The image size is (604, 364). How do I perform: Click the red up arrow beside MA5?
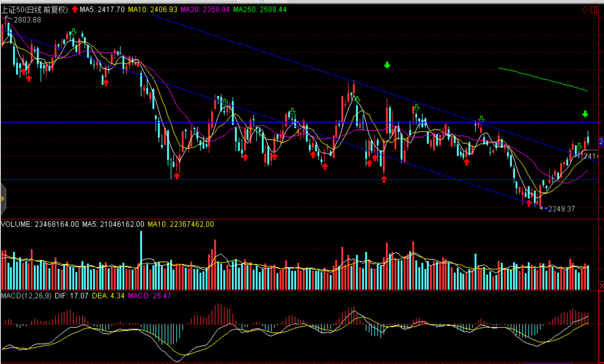point(75,9)
